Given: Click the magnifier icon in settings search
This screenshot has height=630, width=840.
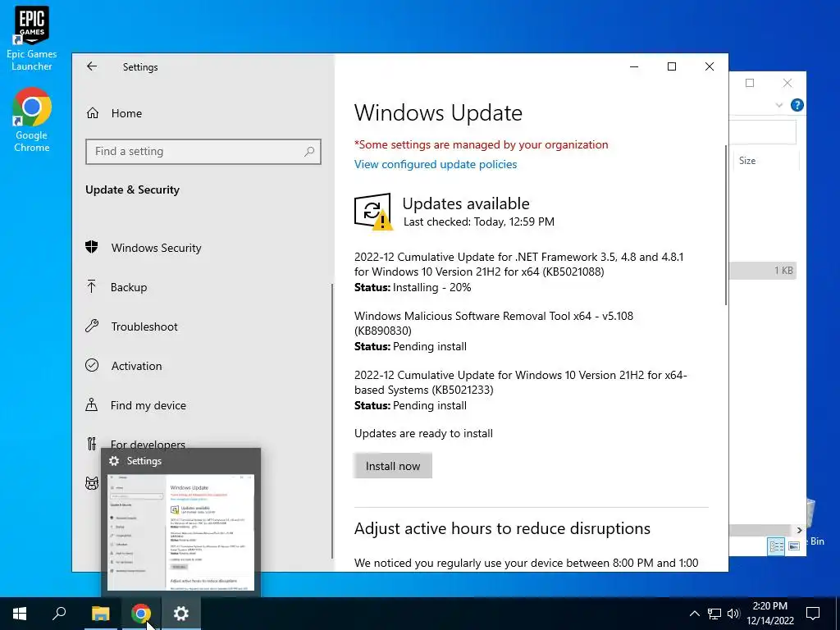Looking at the screenshot, I should tap(309, 152).
